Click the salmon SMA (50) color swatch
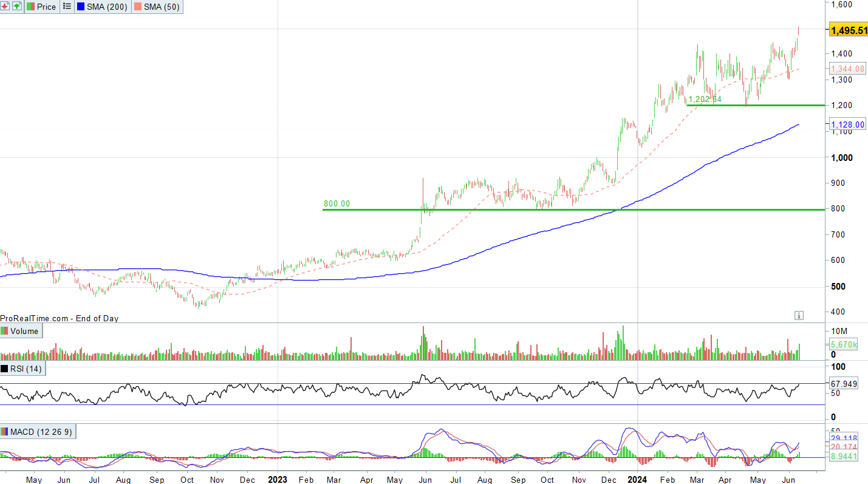Screen dimensions: 868x484 point(138,7)
